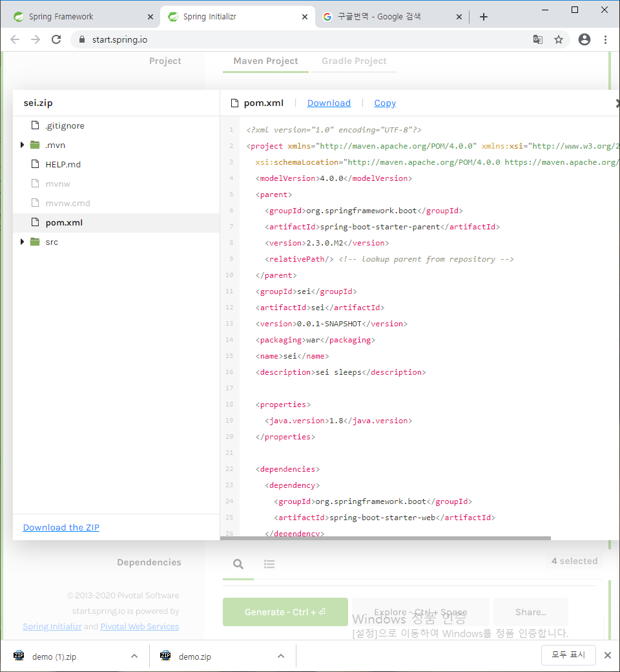Click the packaging war line
The height and width of the screenshot is (672, 620).
315,340
